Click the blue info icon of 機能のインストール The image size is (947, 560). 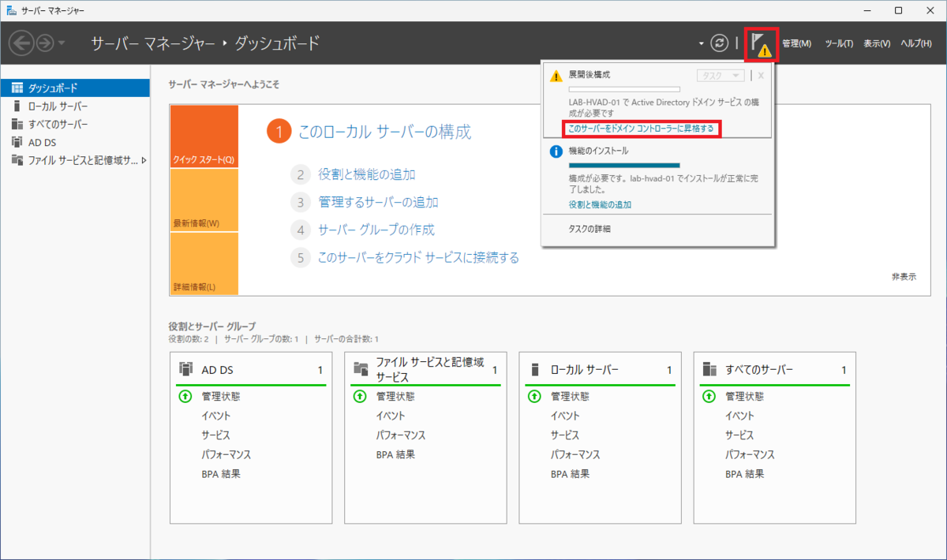556,151
